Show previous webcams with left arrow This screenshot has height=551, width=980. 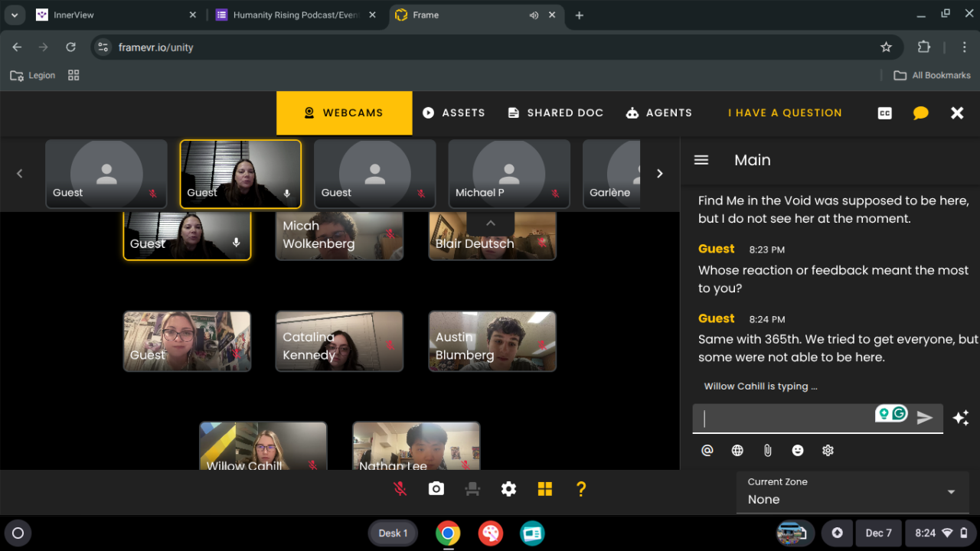[x=20, y=174]
